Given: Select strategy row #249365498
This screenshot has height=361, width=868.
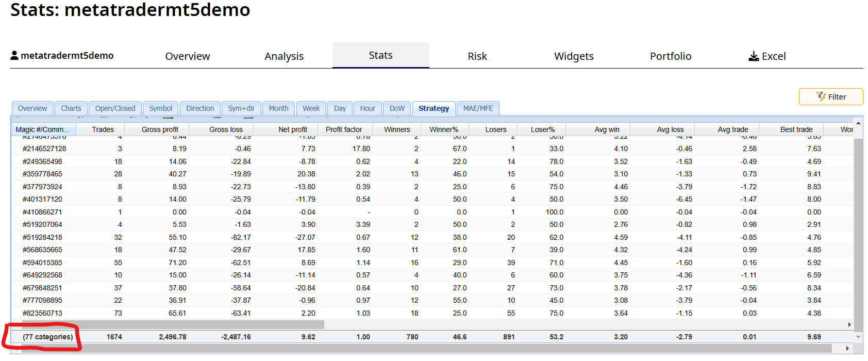Looking at the screenshot, I should [x=432, y=161].
